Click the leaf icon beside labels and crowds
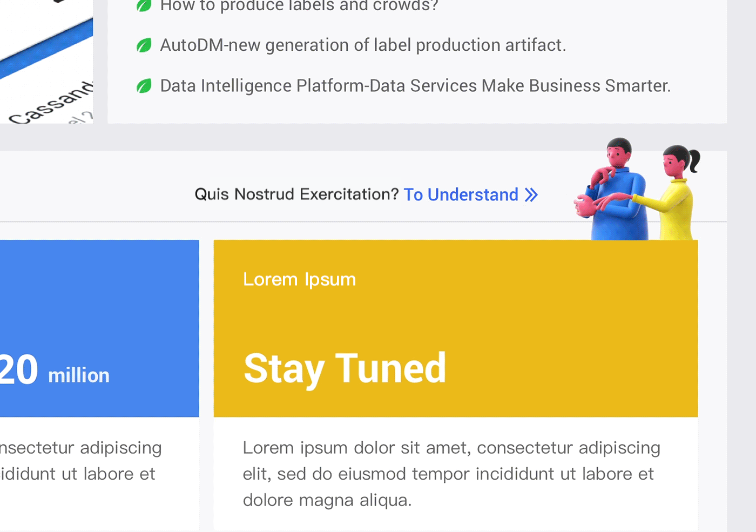The width and height of the screenshot is (756, 532). (x=144, y=5)
